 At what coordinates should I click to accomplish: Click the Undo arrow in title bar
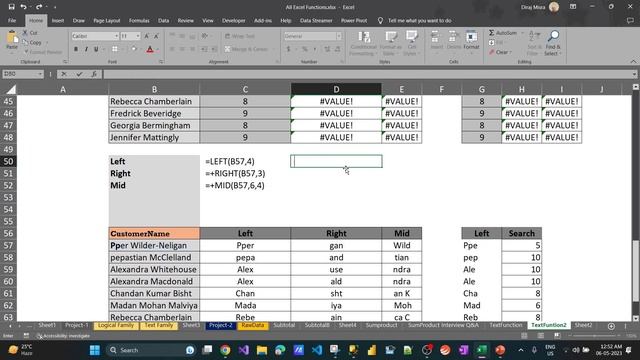(x=24, y=7)
